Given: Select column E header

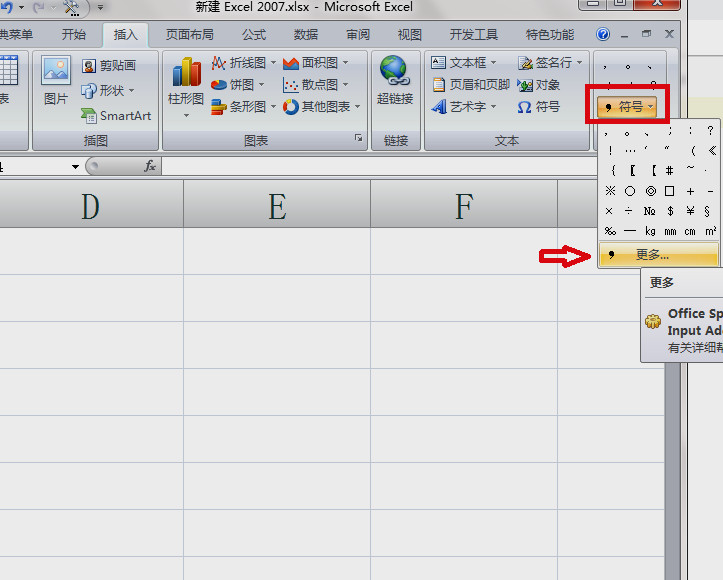Looking at the screenshot, I should coord(277,204).
